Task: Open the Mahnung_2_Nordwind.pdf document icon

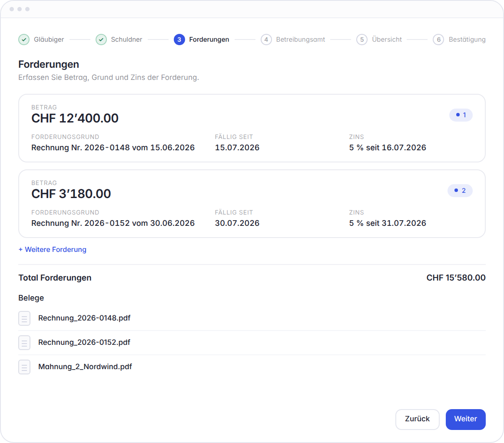Action: 24,367
